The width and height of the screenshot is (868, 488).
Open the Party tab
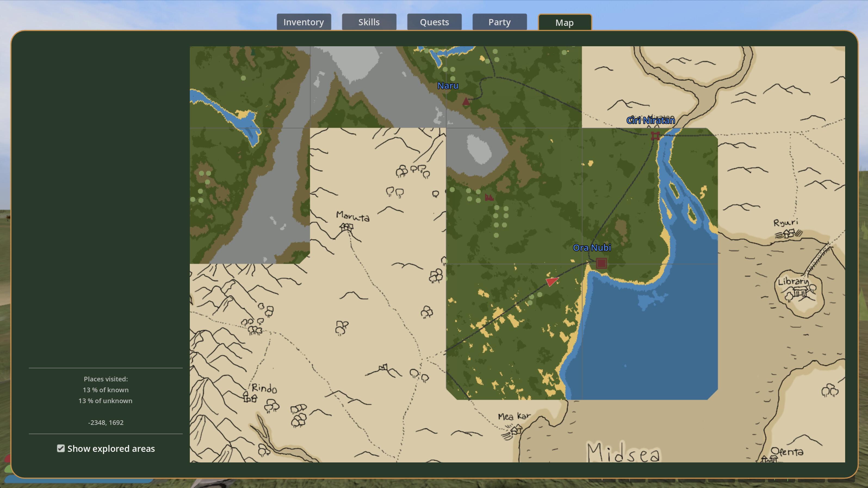point(499,22)
